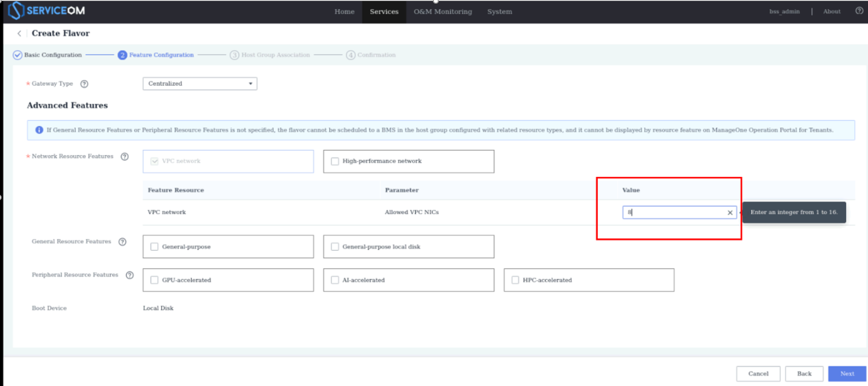
Task: Click the 'Create Flavor' page title
Action: tap(61, 33)
